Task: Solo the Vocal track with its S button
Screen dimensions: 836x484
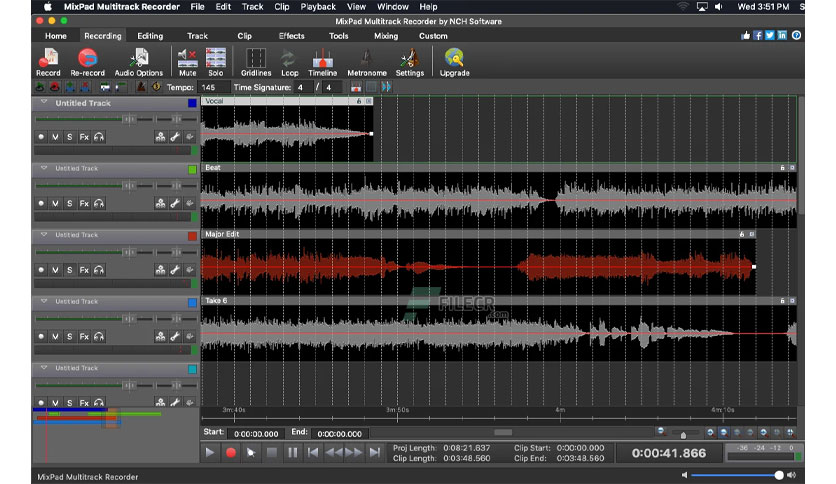Action: point(69,137)
